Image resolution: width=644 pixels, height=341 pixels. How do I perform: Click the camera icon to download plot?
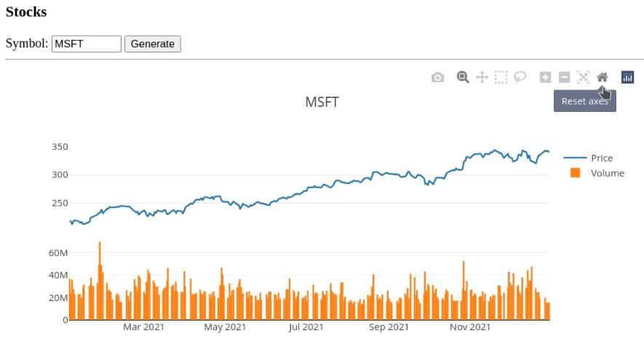[437, 77]
